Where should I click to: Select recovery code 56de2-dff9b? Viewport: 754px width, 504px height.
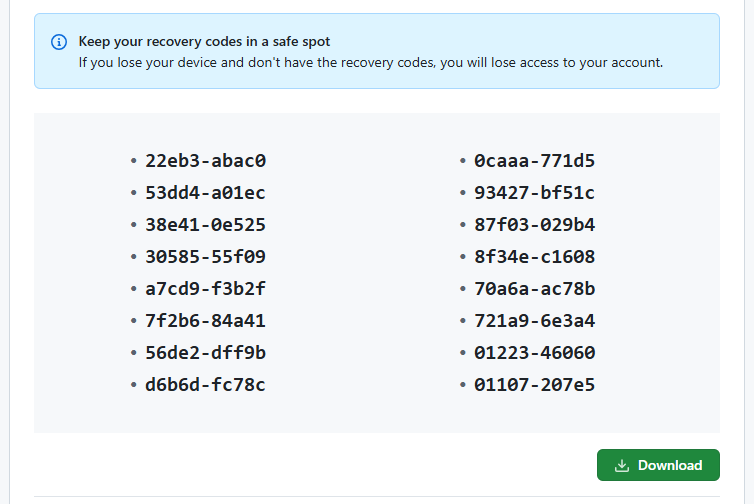(x=205, y=353)
